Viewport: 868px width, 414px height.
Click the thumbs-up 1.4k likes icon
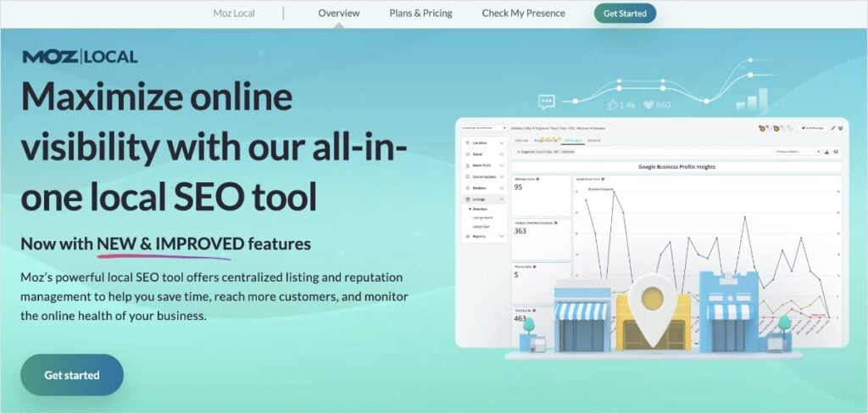tap(612, 104)
